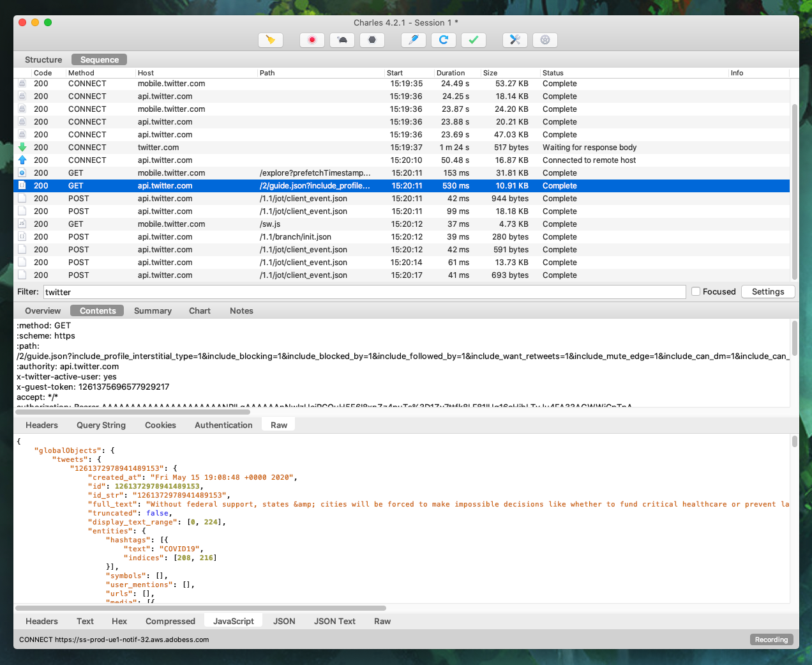The width and height of the screenshot is (812, 665).
Task: Open the gear Settings toolbar icon
Action: tap(545, 40)
